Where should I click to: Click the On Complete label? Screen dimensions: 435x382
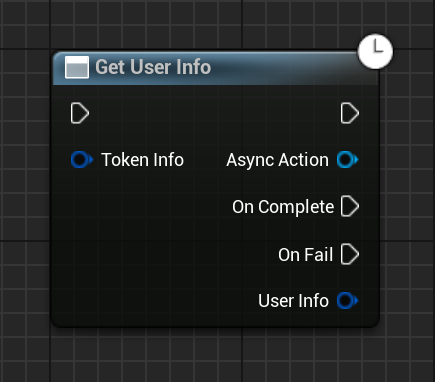pos(283,207)
